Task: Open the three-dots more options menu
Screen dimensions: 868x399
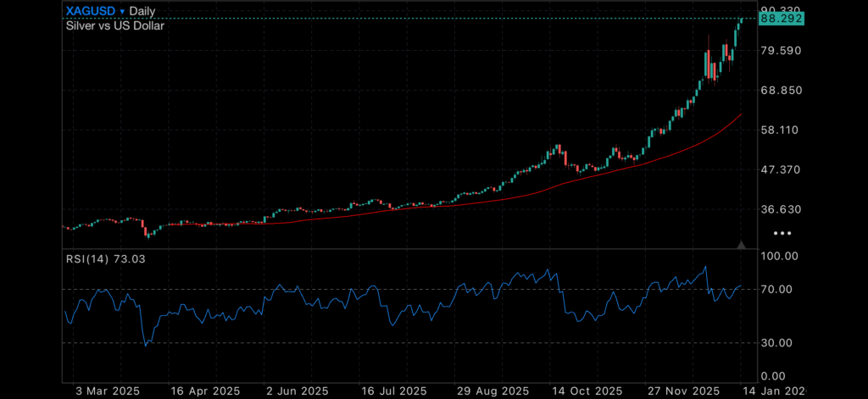Action: click(x=782, y=234)
